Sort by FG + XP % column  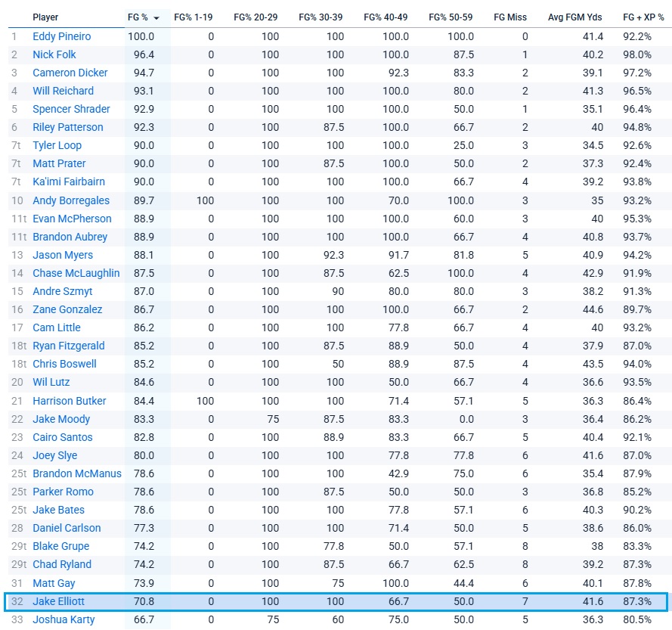click(643, 17)
